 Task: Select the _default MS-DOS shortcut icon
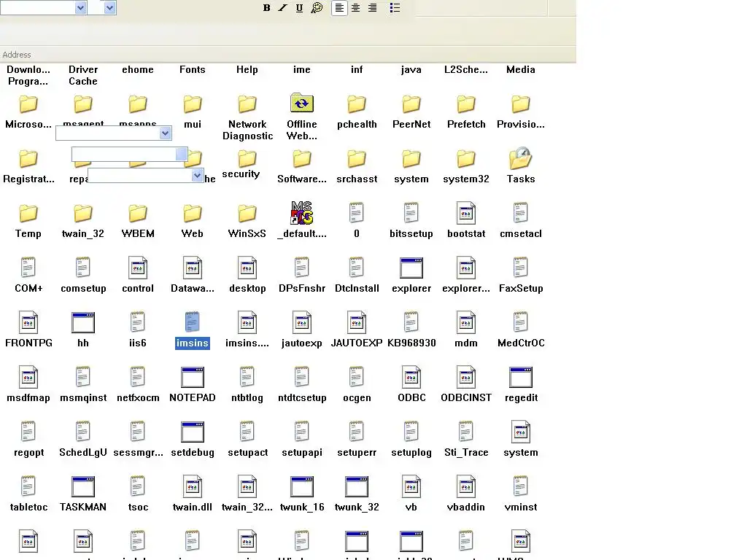302,213
